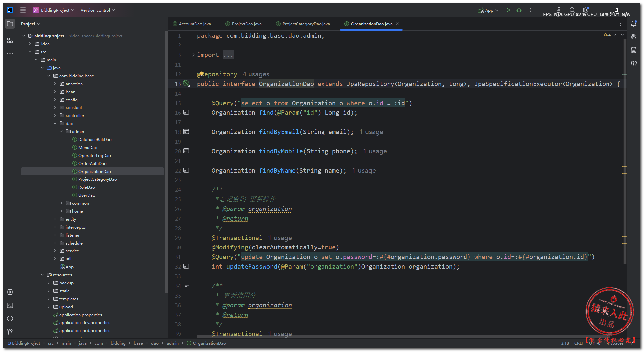The image size is (644, 352).
Task: Open the Git tool window icon
Action: tap(10, 331)
